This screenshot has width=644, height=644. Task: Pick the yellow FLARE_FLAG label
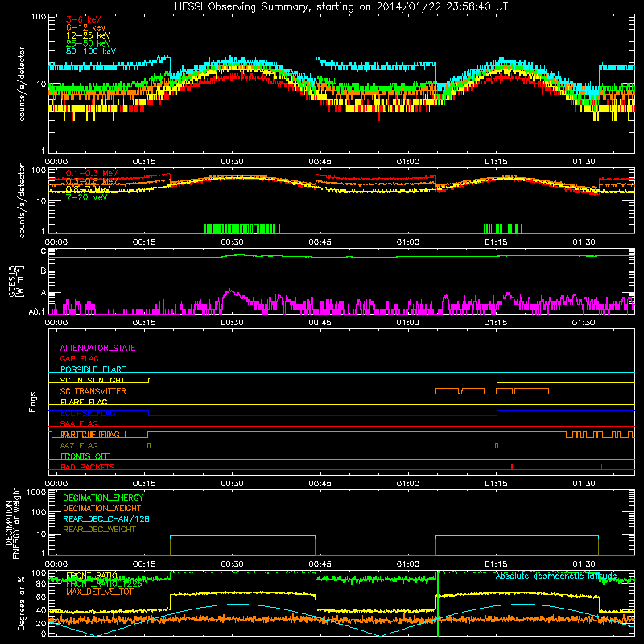84,402
